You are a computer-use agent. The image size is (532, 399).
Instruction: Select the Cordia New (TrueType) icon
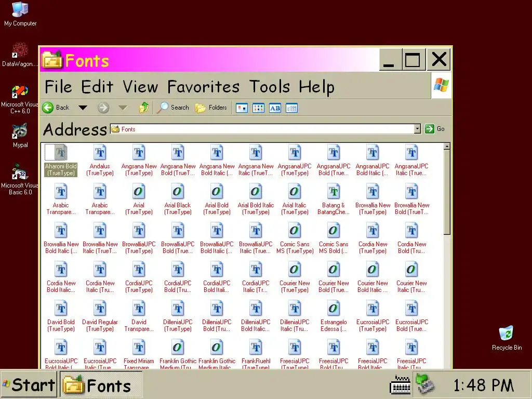(373, 230)
